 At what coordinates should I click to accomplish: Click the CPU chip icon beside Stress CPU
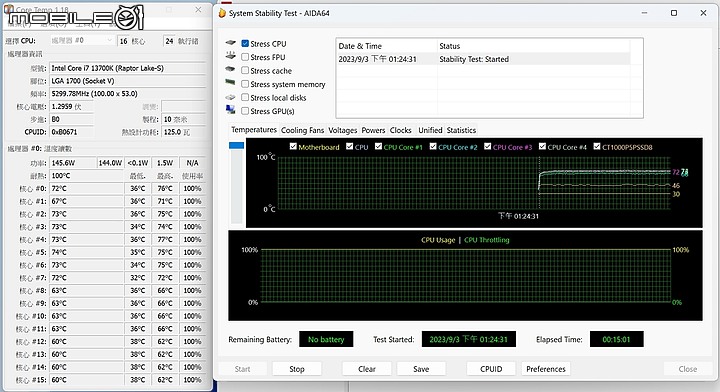[231, 43]
